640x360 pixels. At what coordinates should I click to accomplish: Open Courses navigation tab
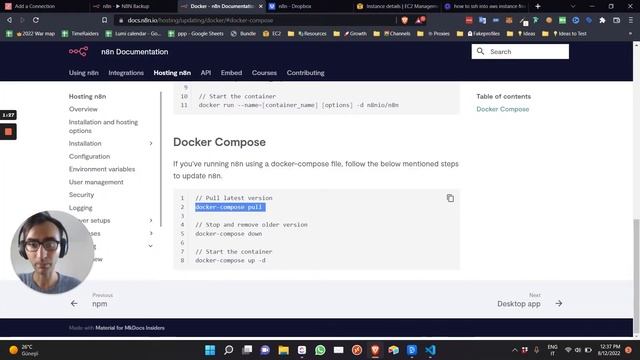tap(264, 73)
